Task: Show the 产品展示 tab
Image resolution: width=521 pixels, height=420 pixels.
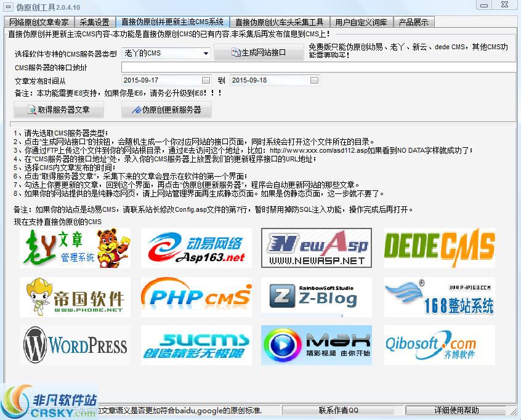Action: tap(414, 22)
